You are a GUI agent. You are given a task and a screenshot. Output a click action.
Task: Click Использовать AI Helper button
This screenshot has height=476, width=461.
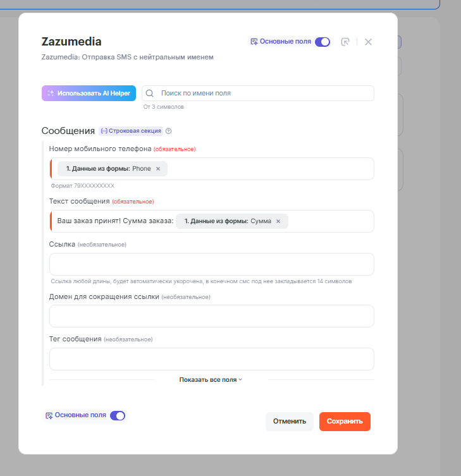[89, 94]
